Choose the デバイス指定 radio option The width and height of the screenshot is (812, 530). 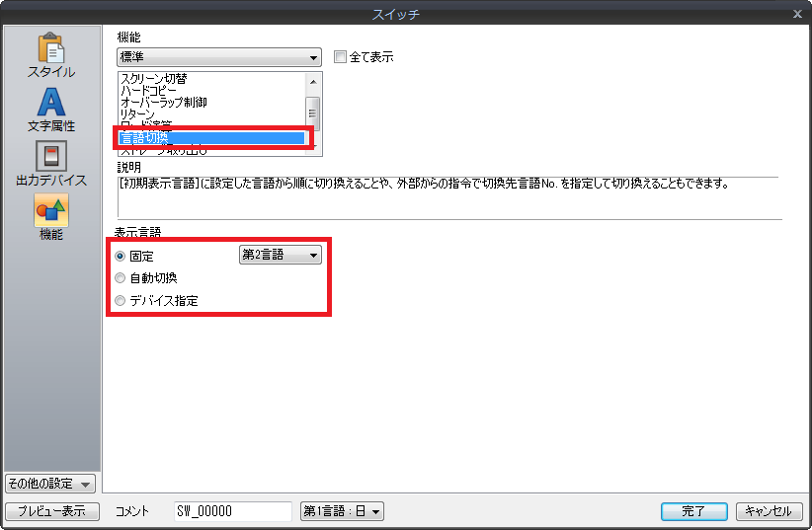121,301
